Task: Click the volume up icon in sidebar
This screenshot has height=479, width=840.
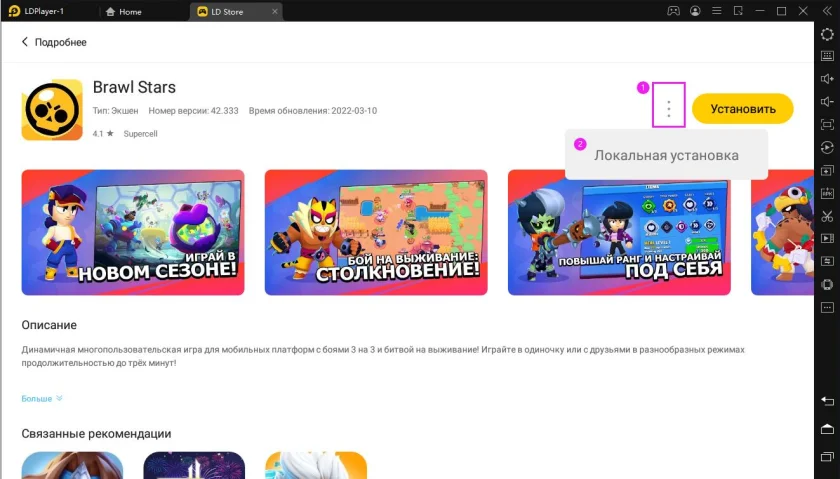Action: [827, 79]
